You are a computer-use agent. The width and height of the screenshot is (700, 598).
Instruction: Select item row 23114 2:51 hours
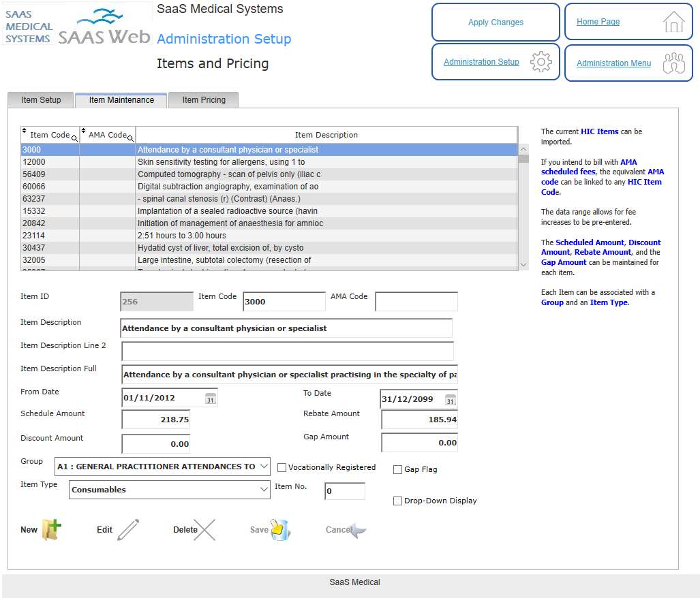(269, 236)
